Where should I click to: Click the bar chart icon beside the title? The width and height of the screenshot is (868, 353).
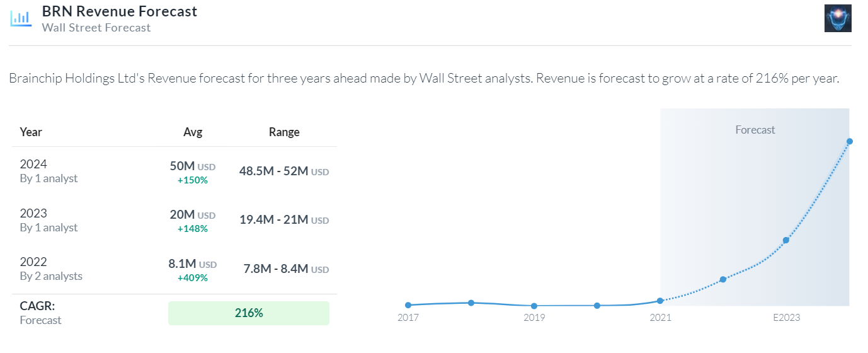click(x=20, y=18)
